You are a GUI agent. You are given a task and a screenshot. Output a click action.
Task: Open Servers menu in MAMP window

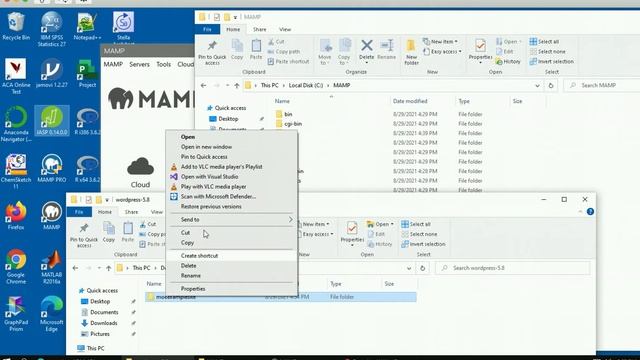pyautogui.click(x=139, y=64)
